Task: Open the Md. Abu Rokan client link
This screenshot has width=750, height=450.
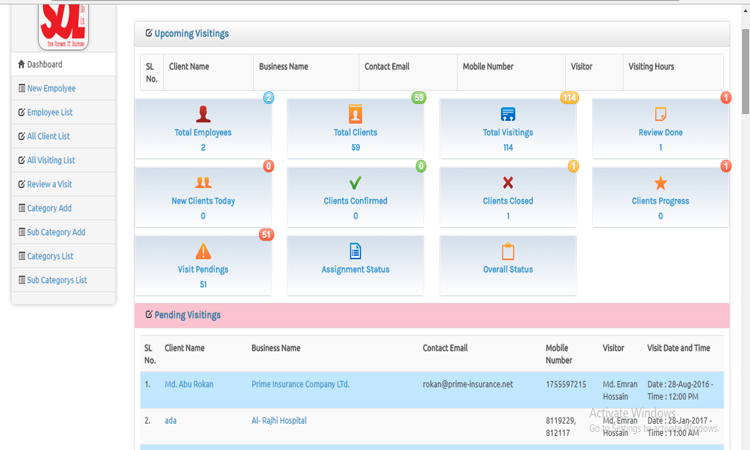Action: coord(191,383)
